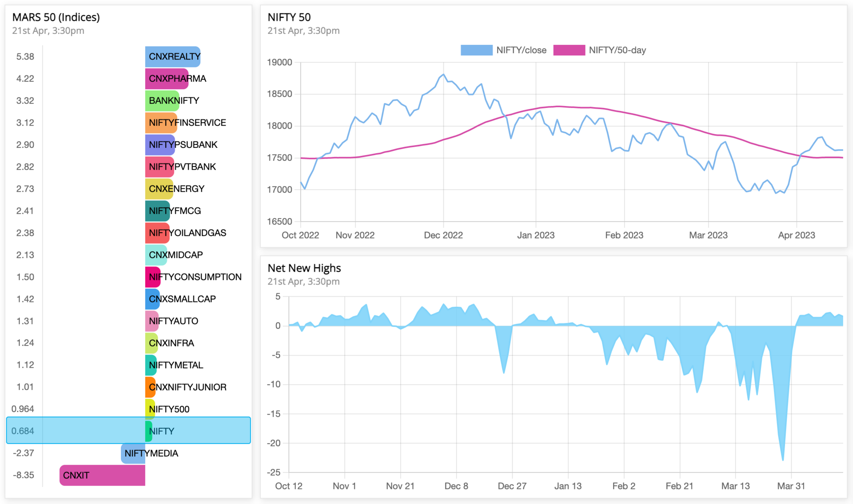Click the Jan 2023 axis label
Viewport: 853px width, 504px height.
point(536,235)
